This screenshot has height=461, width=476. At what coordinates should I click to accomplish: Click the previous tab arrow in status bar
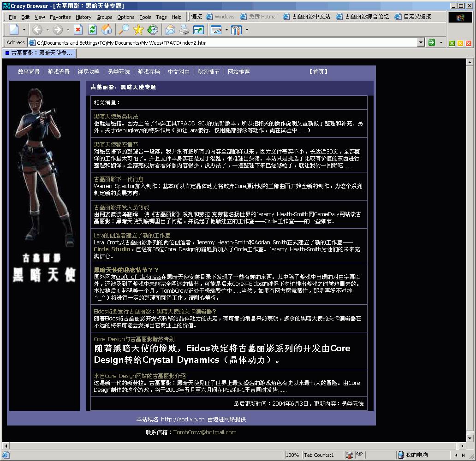[x=456, y=455]
